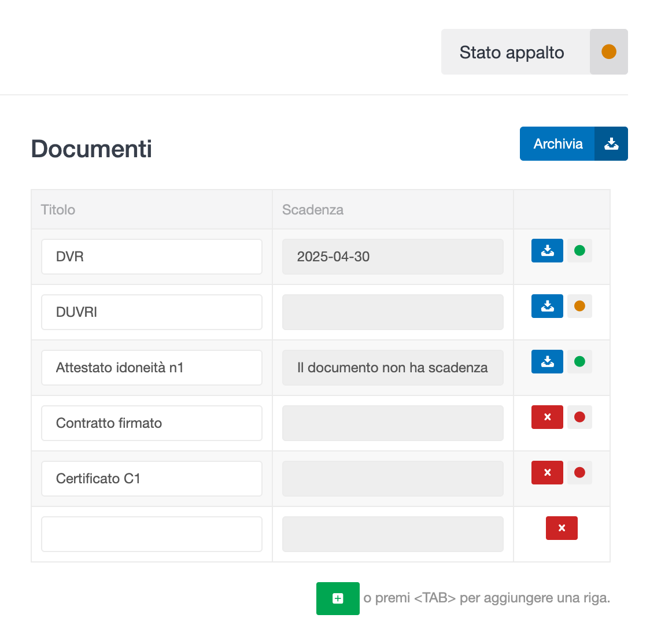Click the orange dot in Stato appalto
The height and width of the screenshot is (644, 650).
point(608,52)
